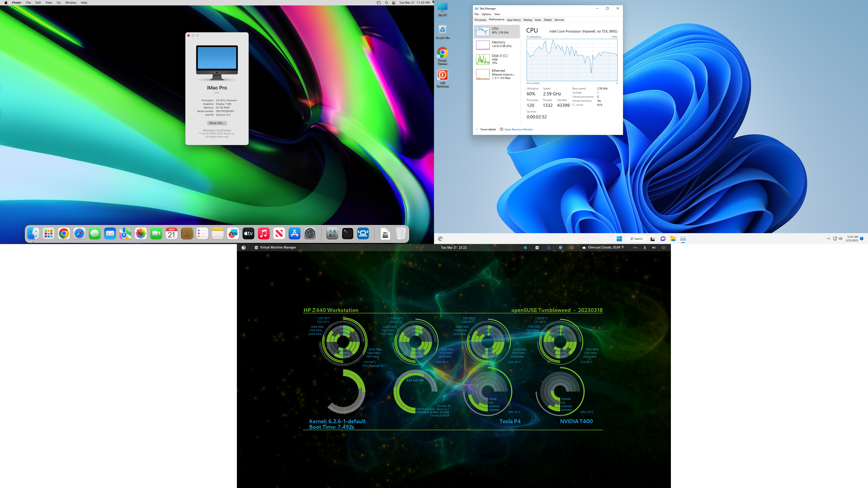Image resolution: width=868 pixels, height=488 pixels.
Task: Click Task Manager icon on Windows taskbar
Action: coord(683,239)
